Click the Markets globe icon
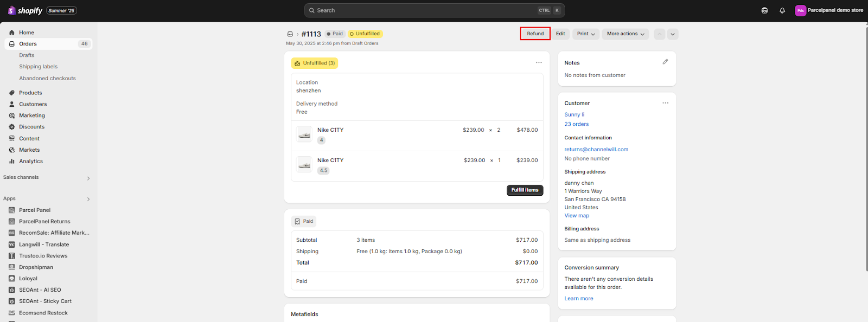 coord(12,150)
